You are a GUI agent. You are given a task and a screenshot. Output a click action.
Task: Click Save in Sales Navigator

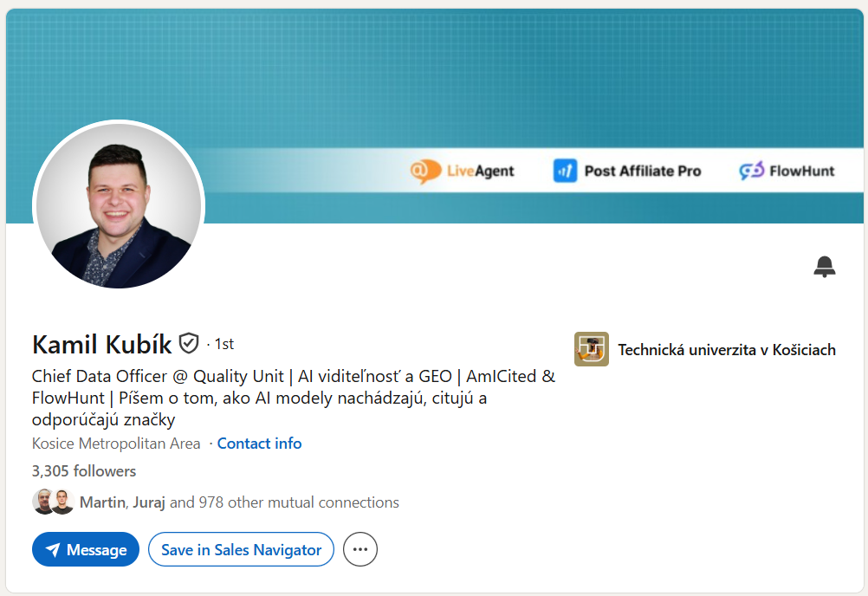(241, 549)
